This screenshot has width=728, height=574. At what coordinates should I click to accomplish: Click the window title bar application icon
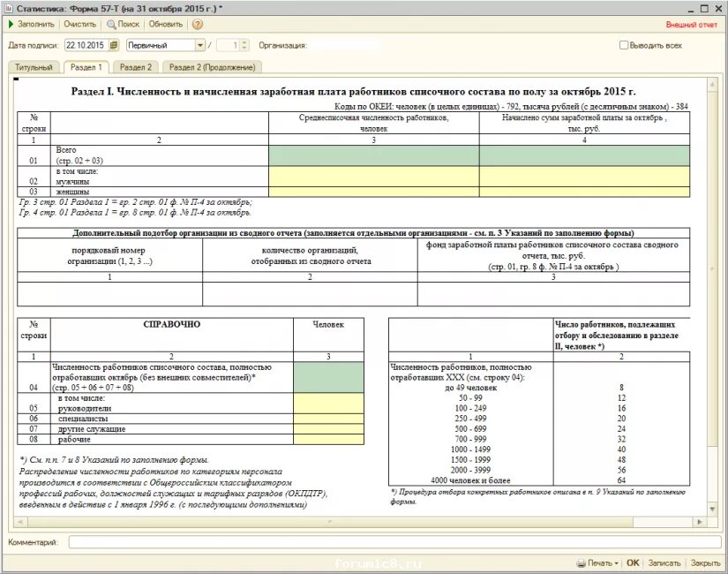[x=8, y=8]
